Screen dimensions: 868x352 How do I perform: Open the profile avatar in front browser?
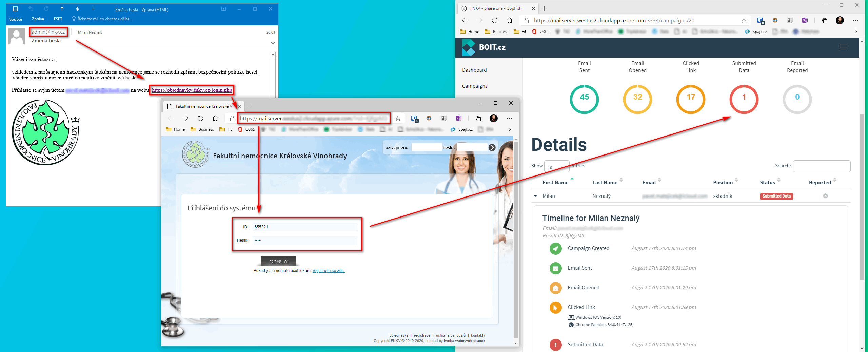494,118
